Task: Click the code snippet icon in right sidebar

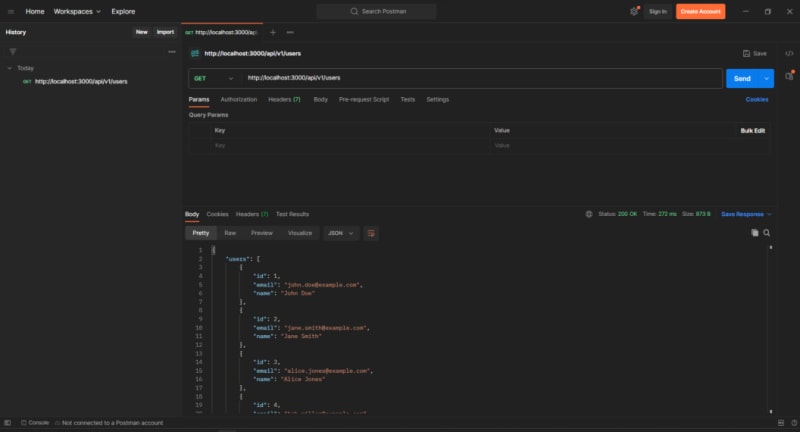Action: pos(789,53)
